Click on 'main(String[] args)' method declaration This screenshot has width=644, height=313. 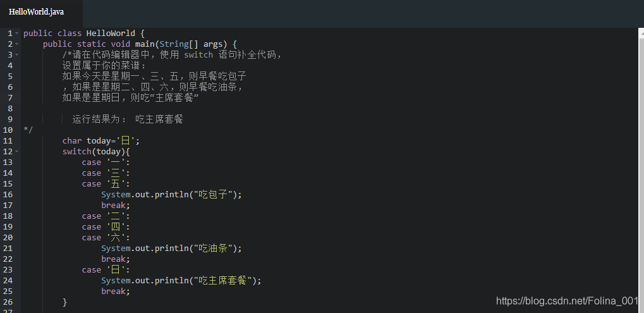tap(181, 44)
